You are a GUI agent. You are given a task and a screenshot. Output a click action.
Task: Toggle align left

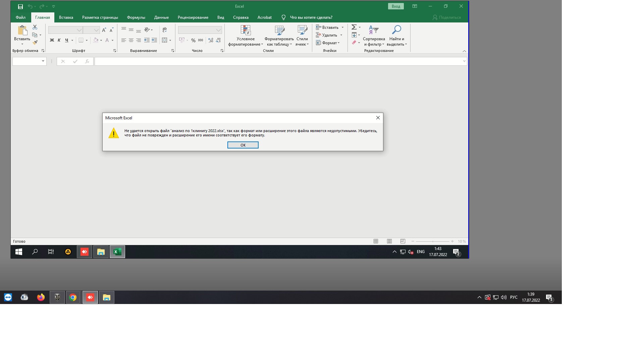tap(124, 40)
